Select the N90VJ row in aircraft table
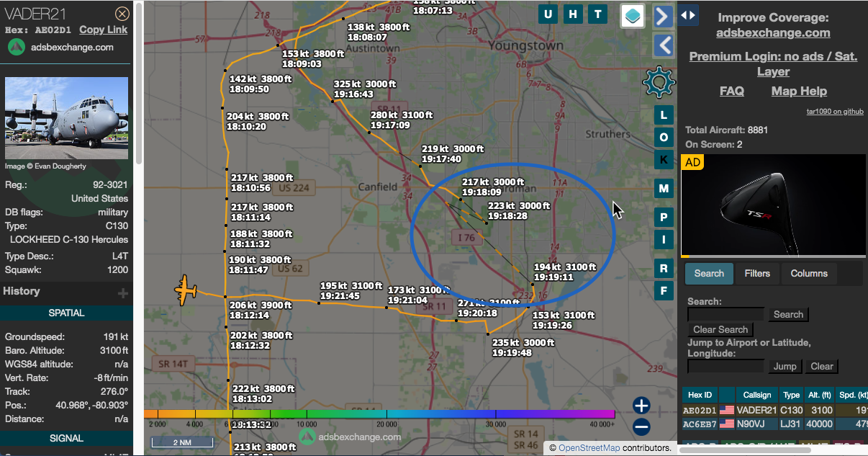The width and height of the screenshot is (868, 456). pos(774,425)
